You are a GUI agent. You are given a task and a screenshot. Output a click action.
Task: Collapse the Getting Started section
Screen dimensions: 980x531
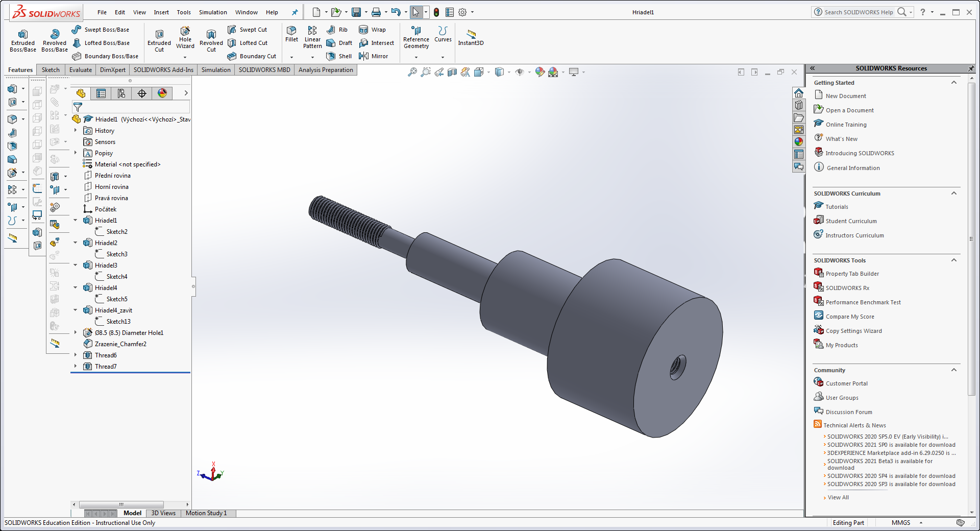[953, 83]
